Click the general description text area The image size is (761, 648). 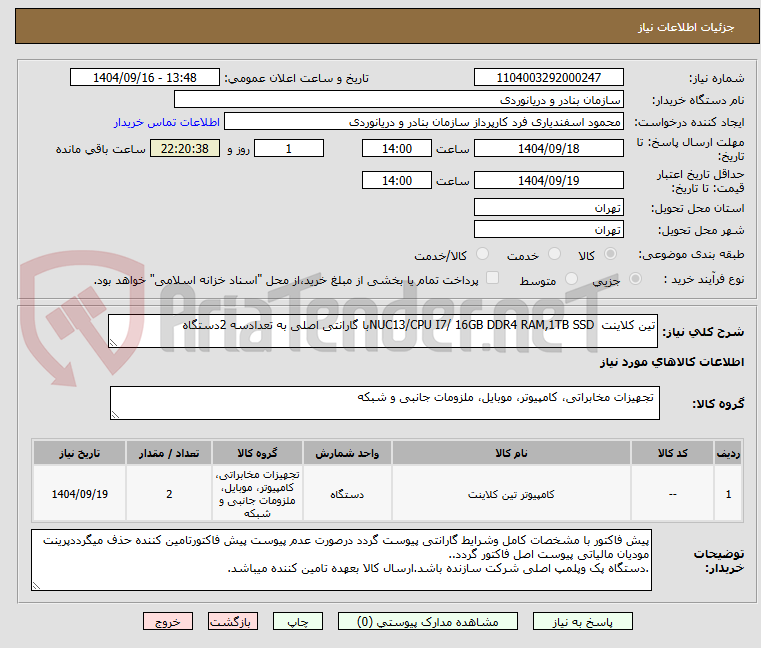383,332
